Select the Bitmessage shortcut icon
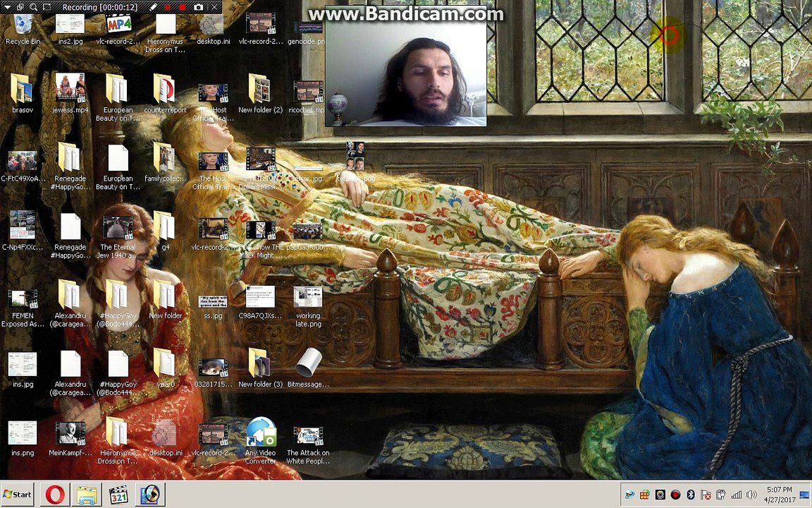This screenshot has width=812, height=508. [307, 367]
